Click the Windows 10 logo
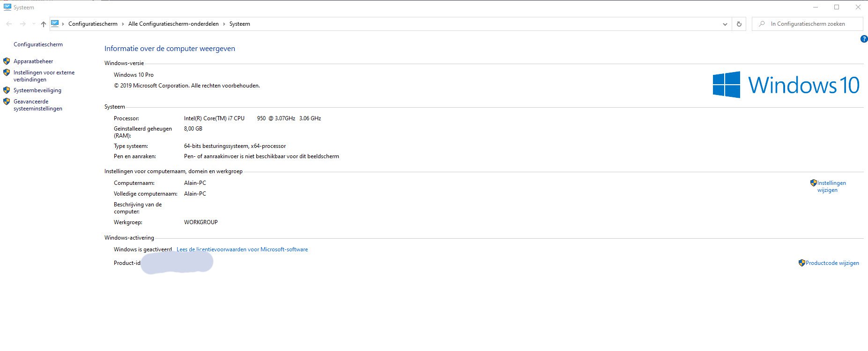Screen dimensions: 868x351 (786, 85)
